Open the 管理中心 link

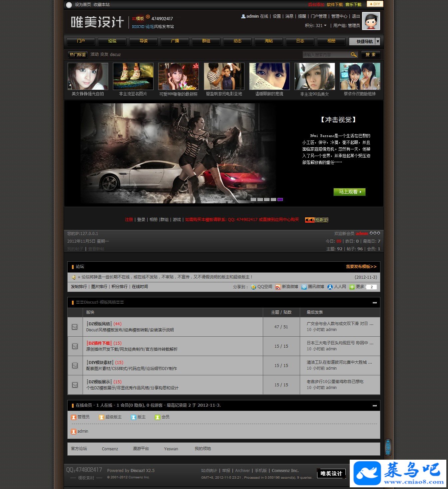pyautogui.click(x=339, y=16)
